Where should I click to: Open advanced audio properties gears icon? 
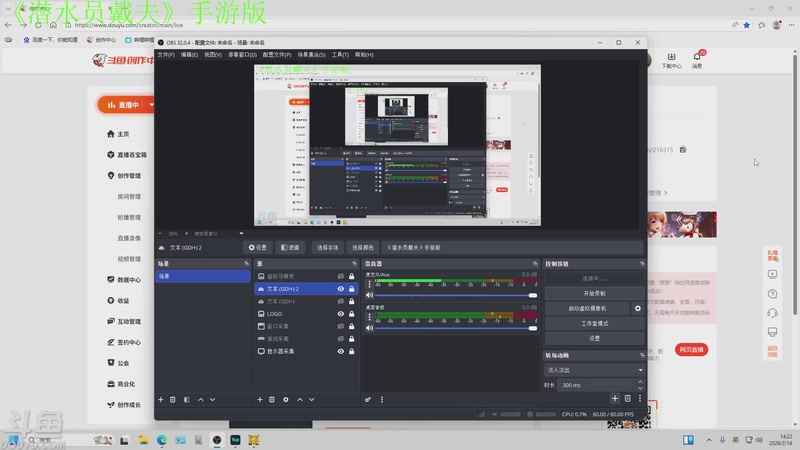[368, 399]
